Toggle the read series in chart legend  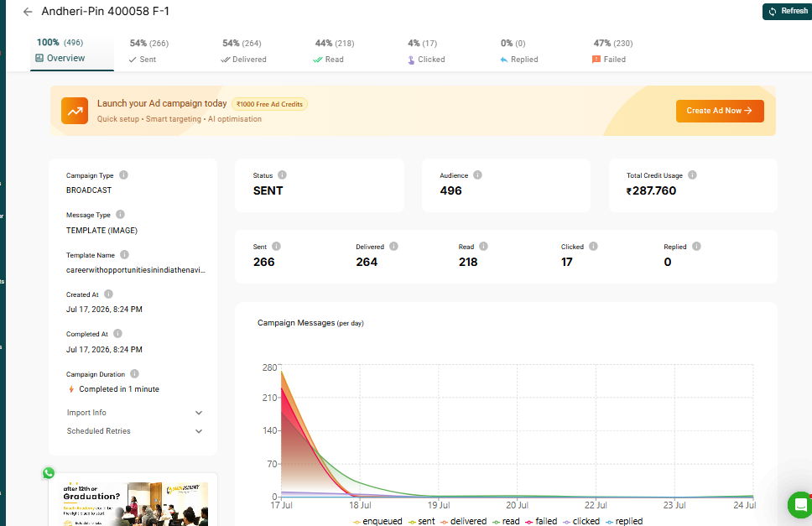506,521
